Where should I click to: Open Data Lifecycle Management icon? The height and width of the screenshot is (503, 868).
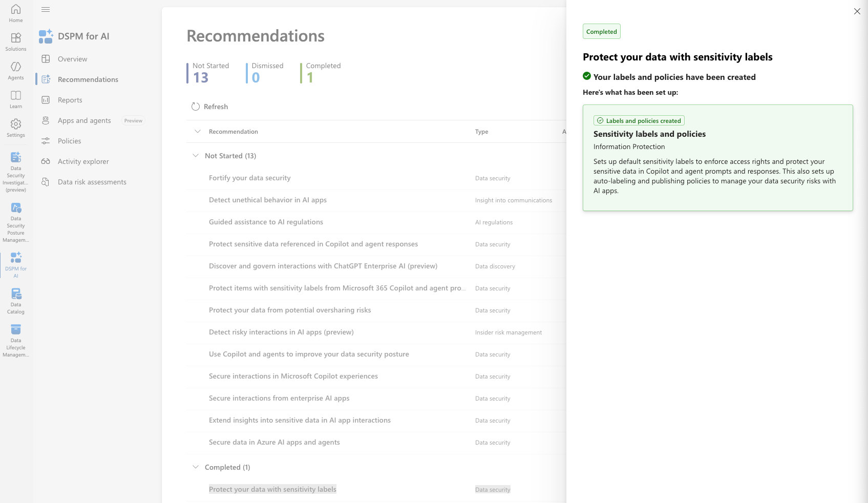tap(16, 330)
